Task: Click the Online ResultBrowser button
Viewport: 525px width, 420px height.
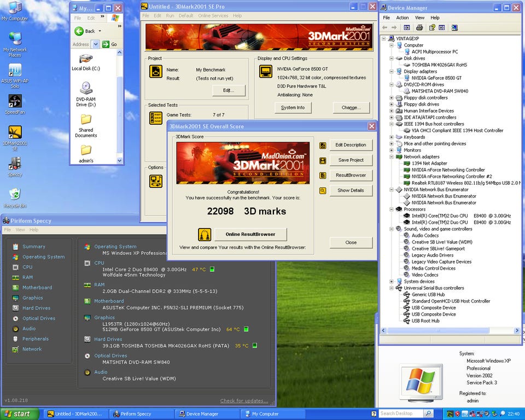Action: pyautogui.click(x=250, y=235)
